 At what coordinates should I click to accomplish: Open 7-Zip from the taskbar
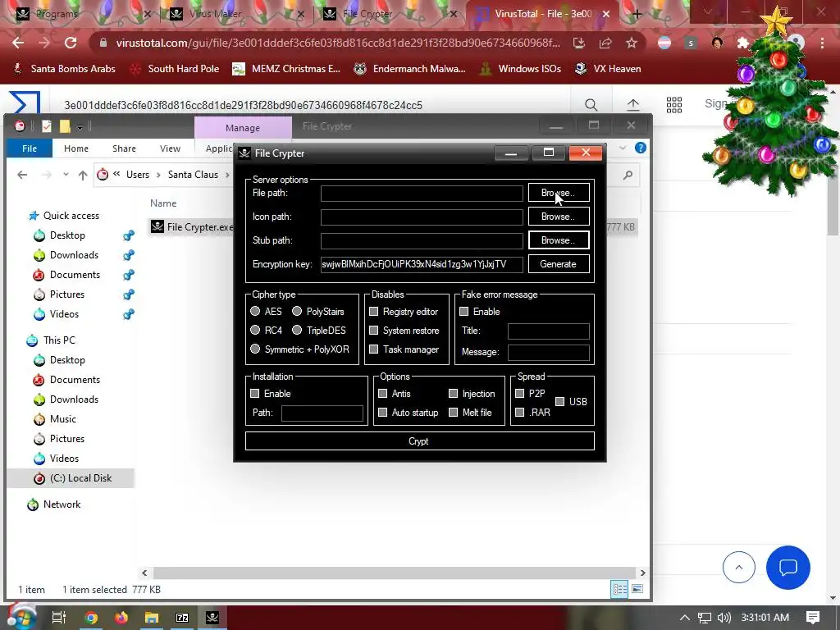(182, 618)
